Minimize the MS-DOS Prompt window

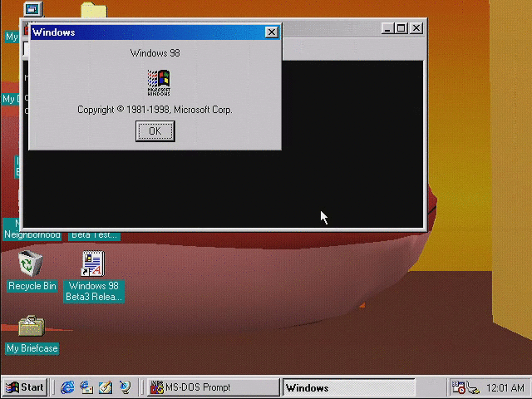pos(387,27)
